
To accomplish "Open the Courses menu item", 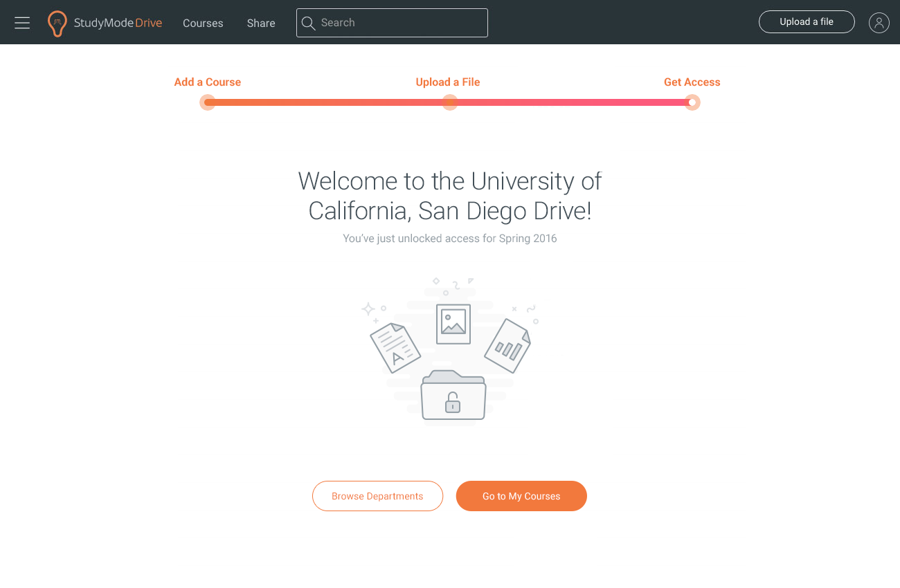I will click(x=203, y=23).
